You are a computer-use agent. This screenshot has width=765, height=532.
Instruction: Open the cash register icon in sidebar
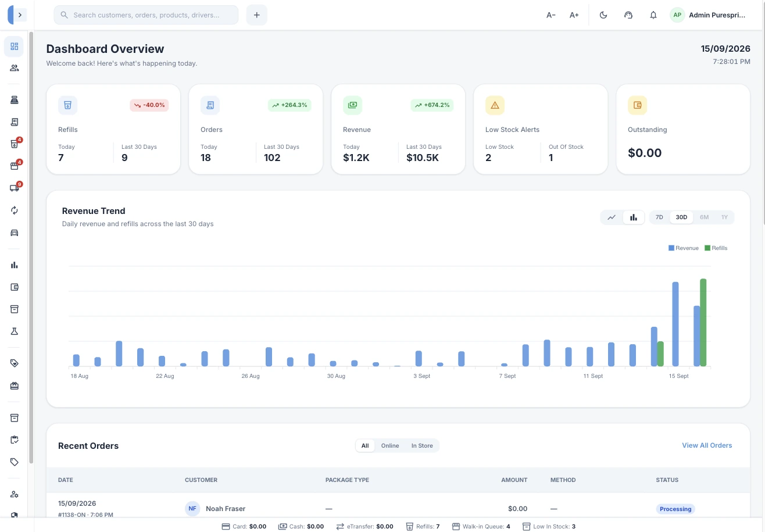14,100
